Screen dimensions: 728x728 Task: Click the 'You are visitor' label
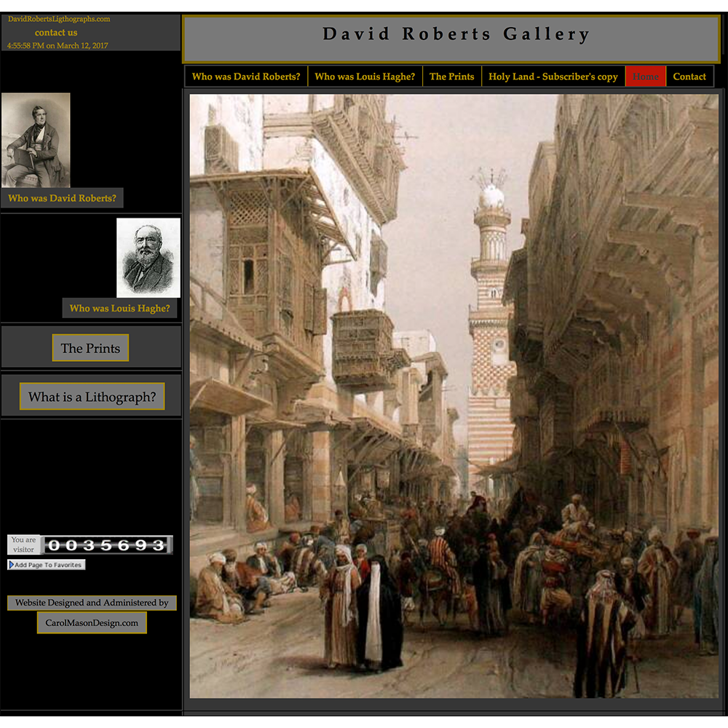pos(24,545)
